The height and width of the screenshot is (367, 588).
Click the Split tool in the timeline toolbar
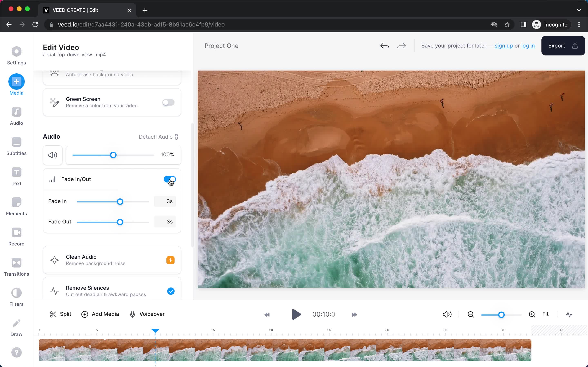(60, 314)
